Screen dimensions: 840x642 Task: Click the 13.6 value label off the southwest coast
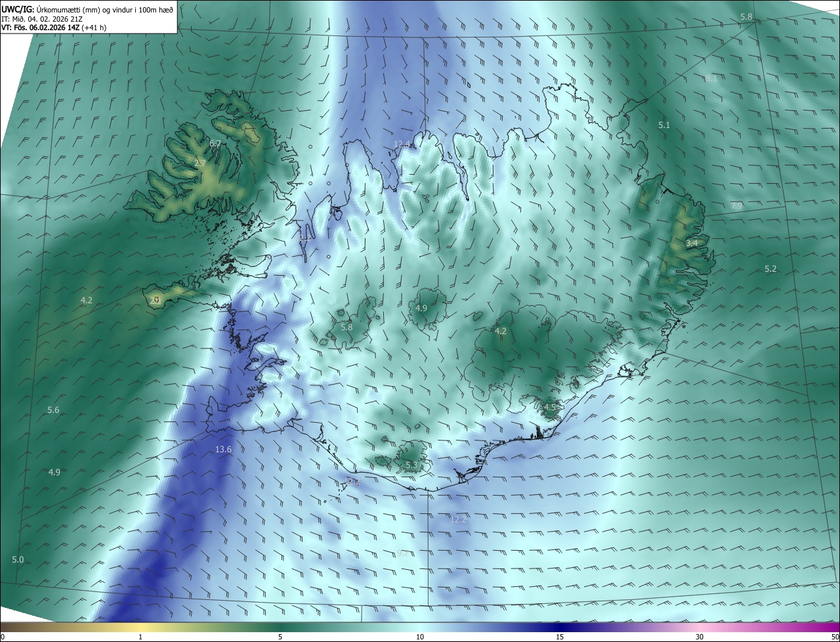223,450
